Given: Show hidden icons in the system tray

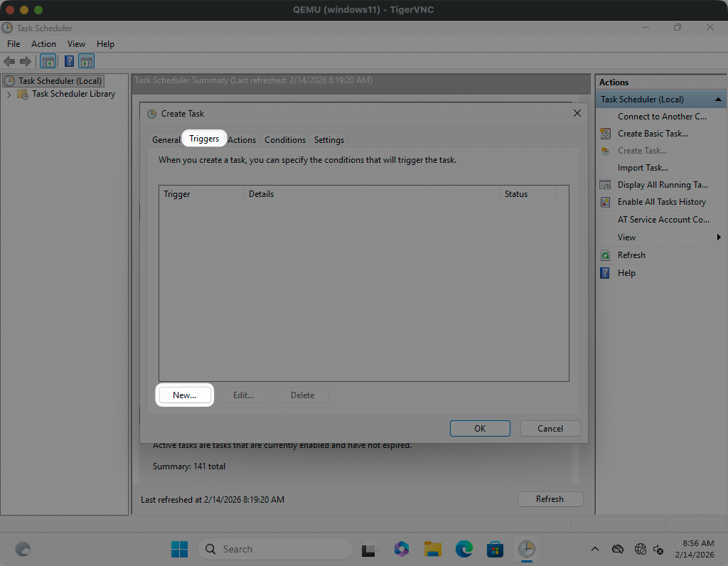Looking at the screenshot, I should [594, 549].
